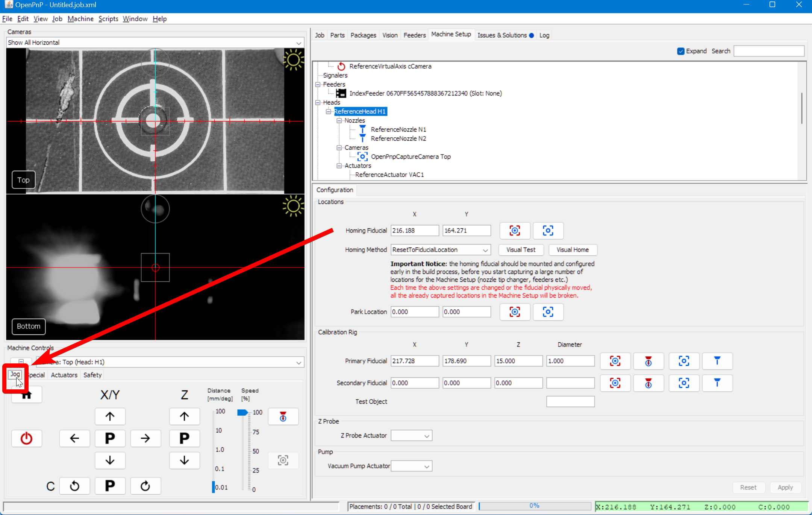The width and height of the screenshot is (812, 515).
Task: Rotate C axis clockwise
Action: coord(145,486)
